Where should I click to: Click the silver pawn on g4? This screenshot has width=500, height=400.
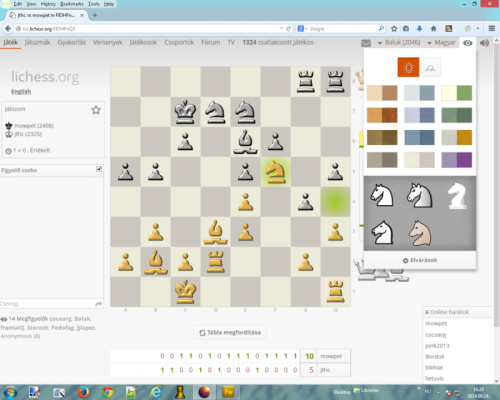(x=305, y=202)
